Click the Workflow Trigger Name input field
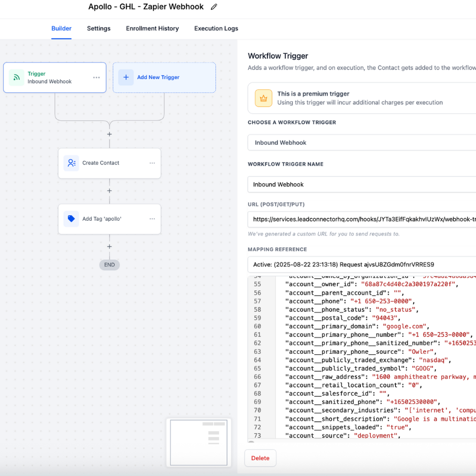 (361, 184)
